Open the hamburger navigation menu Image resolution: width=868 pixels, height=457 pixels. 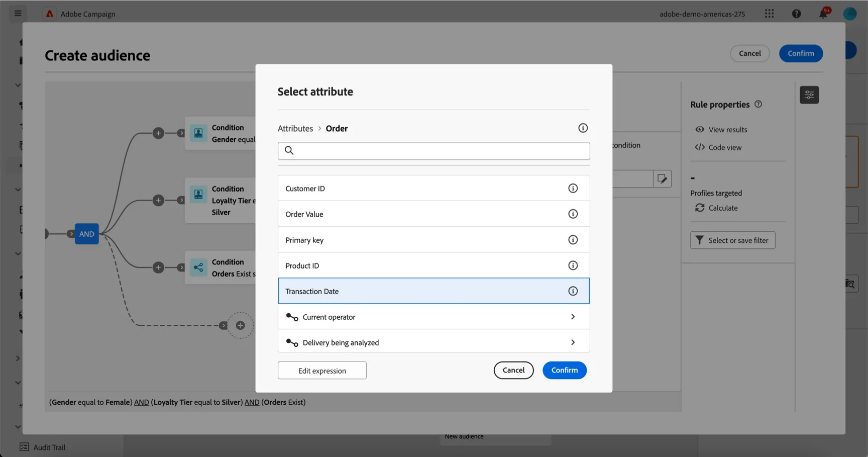coord(18,14)
